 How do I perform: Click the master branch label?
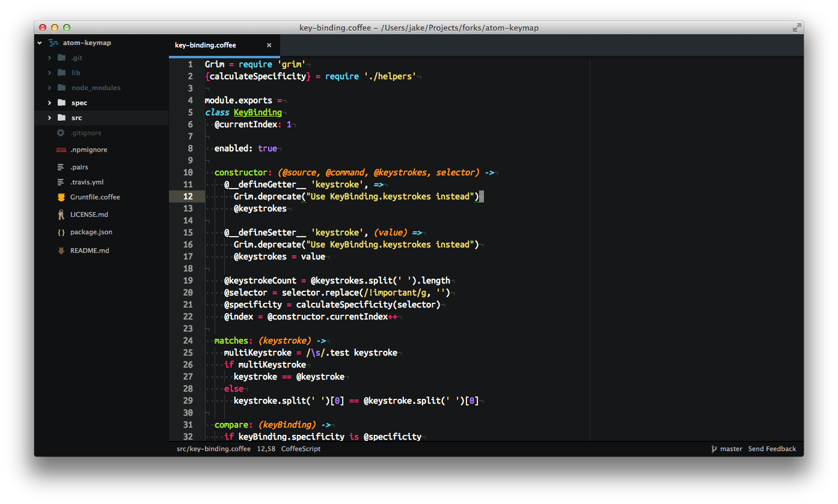tap(731, 449)
